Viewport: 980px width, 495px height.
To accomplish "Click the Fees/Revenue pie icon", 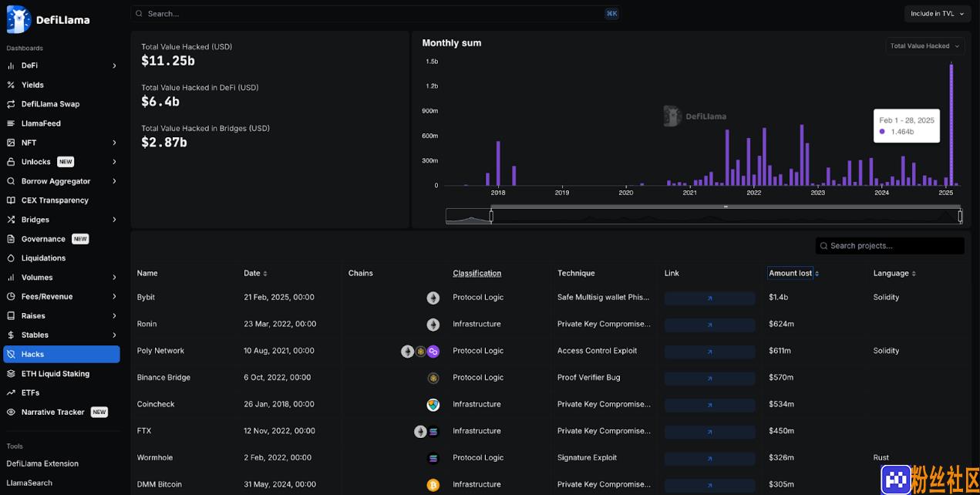I will point(11,297).
